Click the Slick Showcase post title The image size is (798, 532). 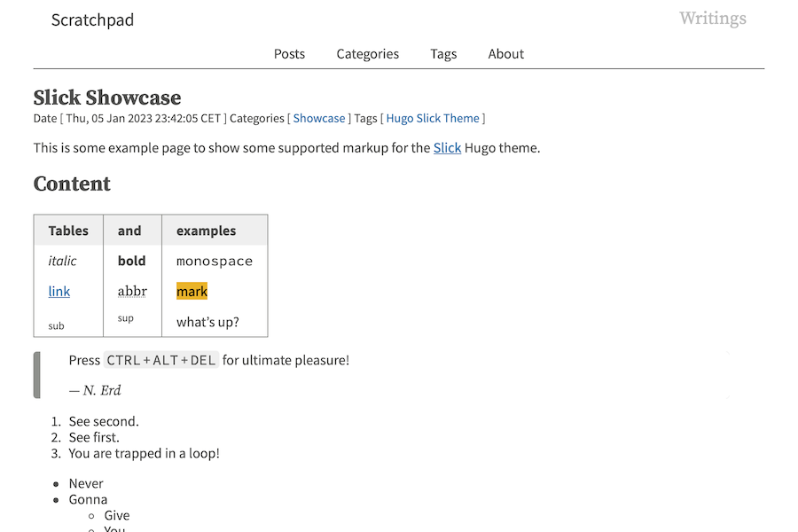point(107,98)
